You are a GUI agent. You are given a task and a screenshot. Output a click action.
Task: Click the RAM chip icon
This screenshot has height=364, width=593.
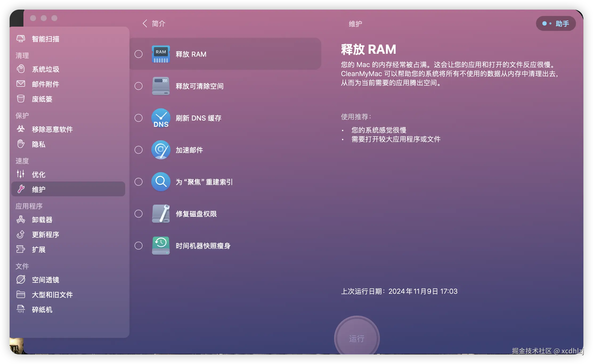161,54
